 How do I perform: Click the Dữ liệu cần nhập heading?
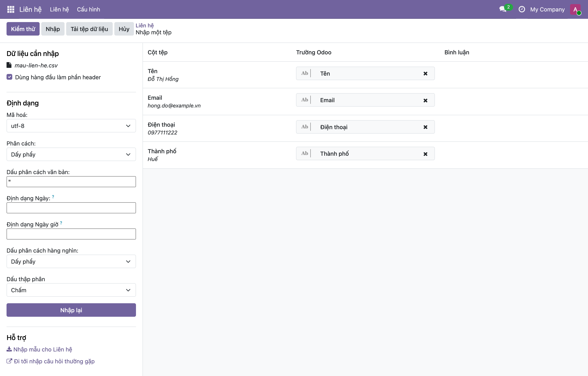pyautogui.click(x=32, y=54)
